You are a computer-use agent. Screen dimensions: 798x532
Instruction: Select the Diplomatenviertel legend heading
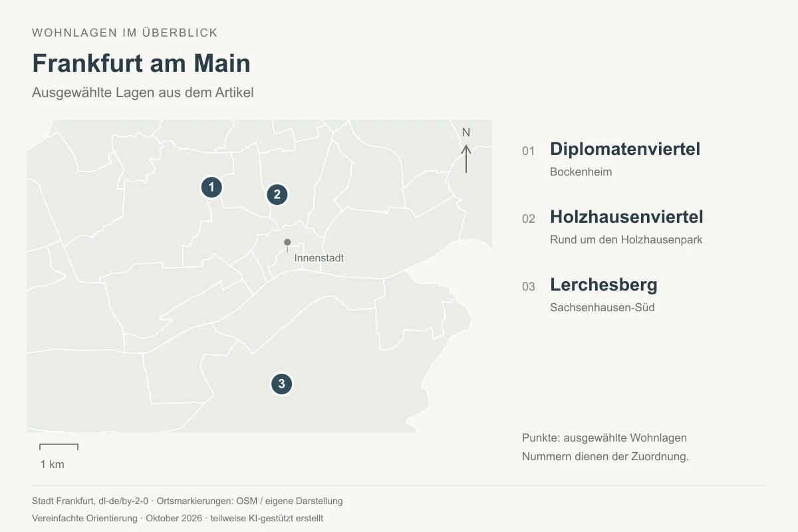tap(625, 149)
